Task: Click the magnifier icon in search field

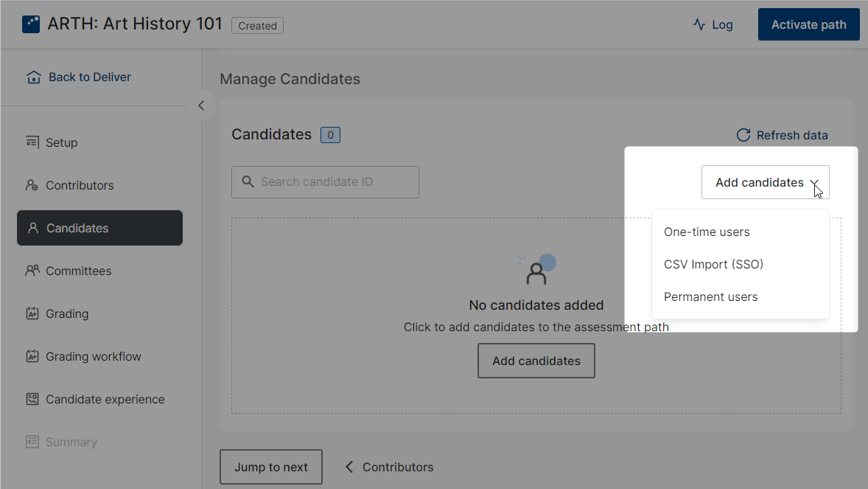Action: point(248,181)
